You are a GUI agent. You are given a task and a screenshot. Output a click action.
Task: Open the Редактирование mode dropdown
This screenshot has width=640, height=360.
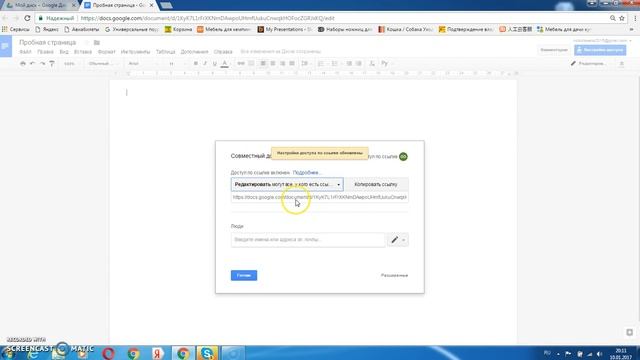[590, 64]
